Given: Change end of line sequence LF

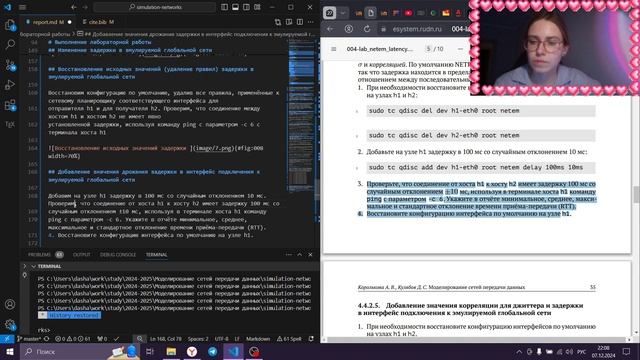Looking at the screenshot, I should [x=237, y=339].
